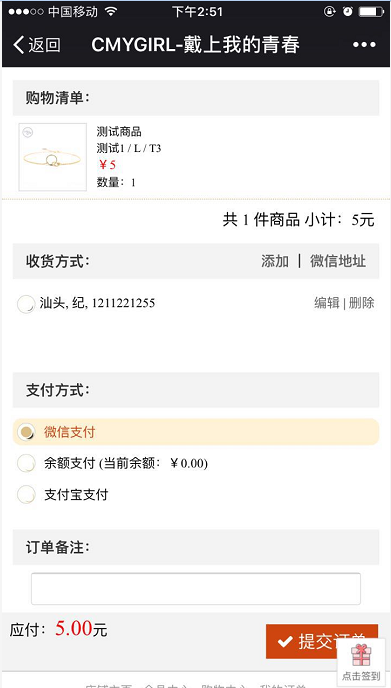Click 添加 to add an address
This screenshot has width=391, height=688.
pyautogui.click(x=275, y=261)
